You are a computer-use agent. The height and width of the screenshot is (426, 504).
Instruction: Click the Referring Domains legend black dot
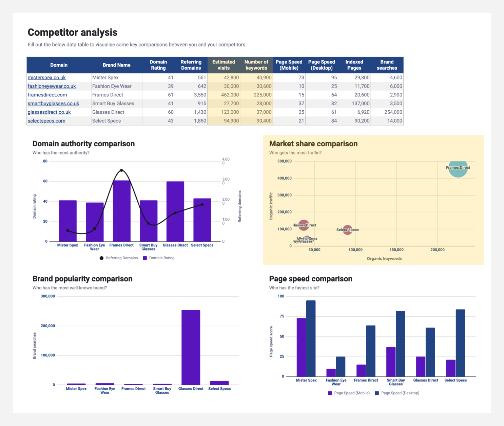[x=101, y=258]
